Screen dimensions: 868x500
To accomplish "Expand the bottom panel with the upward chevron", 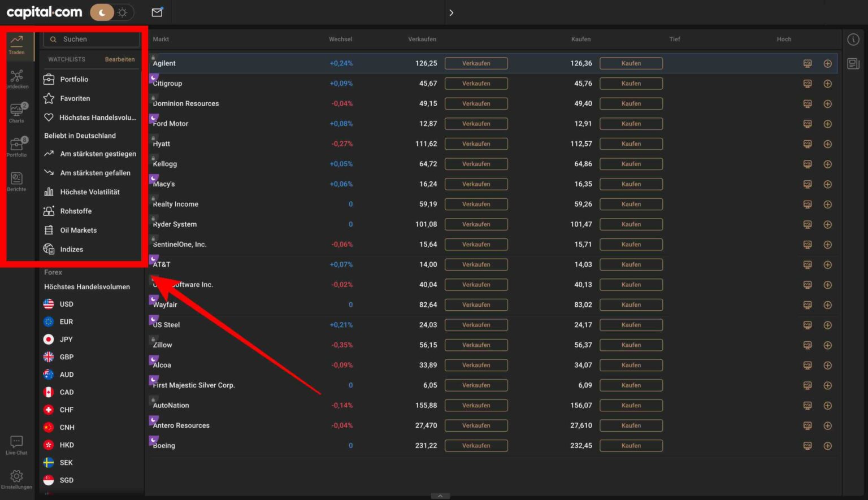I will (440, 495).
